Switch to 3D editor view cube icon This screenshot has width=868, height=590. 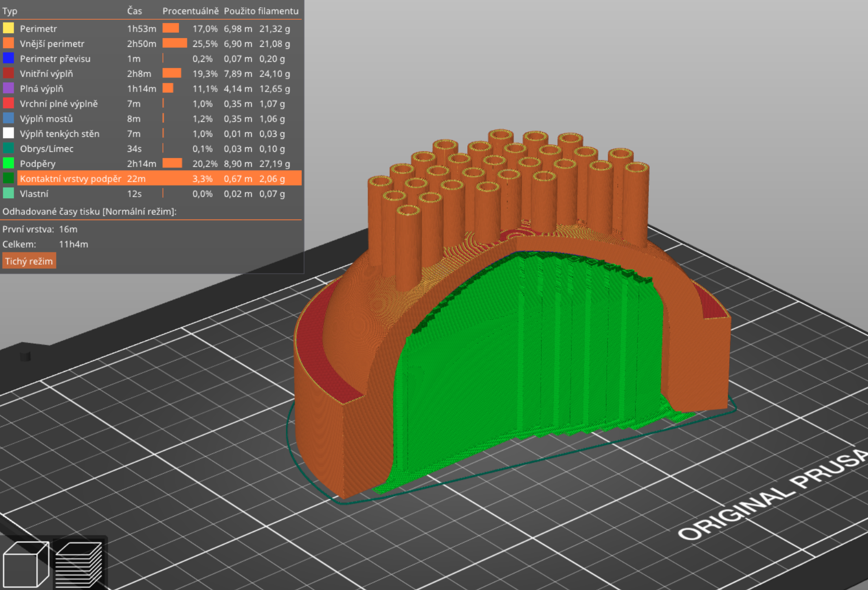(x=26, y=565)
